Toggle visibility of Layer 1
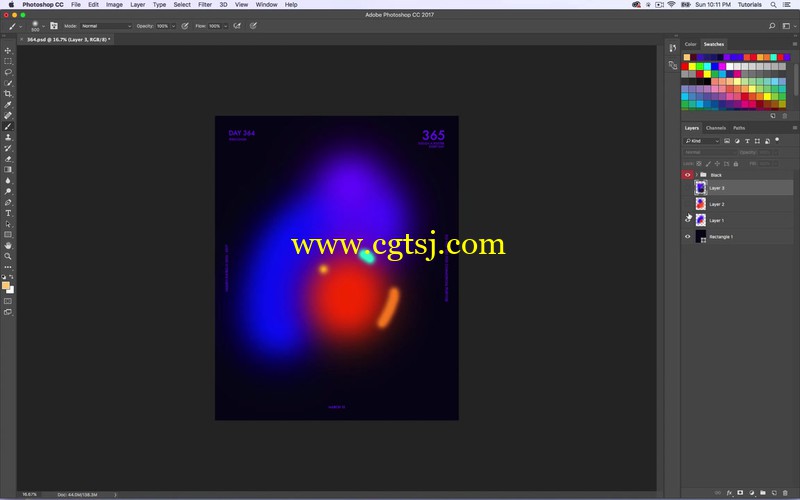The height and width of the screenshot is (500, 800). (x=687, y=220)
